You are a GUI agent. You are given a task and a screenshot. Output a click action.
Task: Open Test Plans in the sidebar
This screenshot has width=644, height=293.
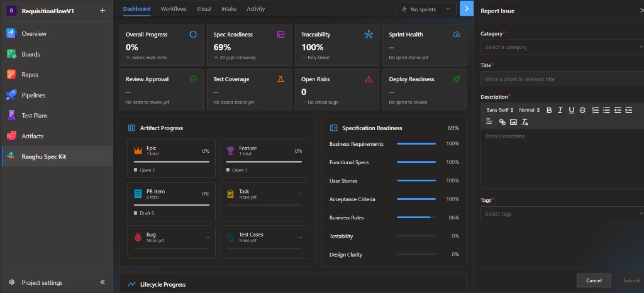click(56, 116)
